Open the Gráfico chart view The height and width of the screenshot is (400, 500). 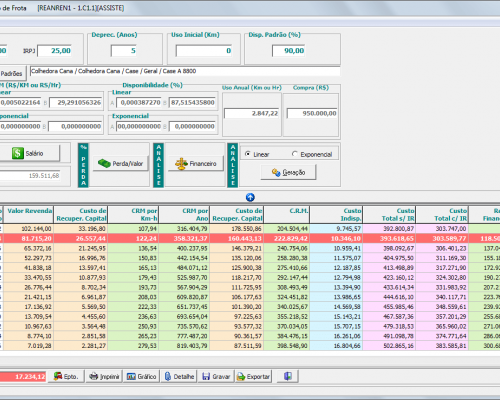pos(142,376)
